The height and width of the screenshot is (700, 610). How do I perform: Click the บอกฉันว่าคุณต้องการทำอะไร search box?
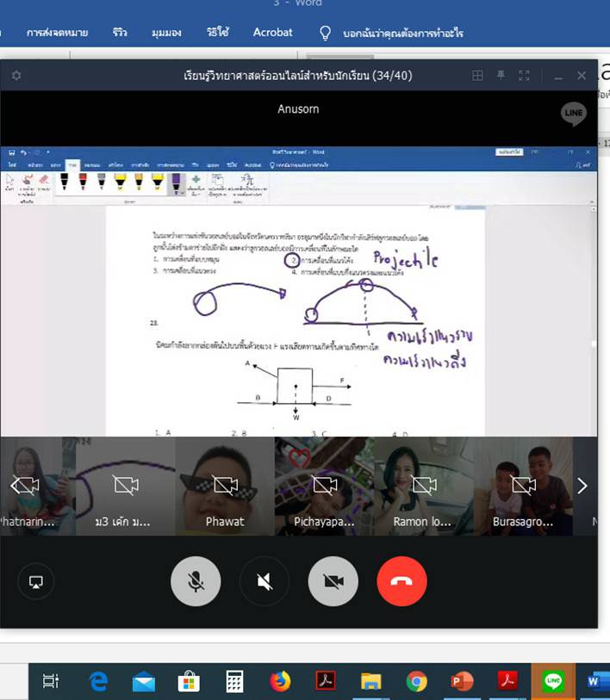pyautogui.click(x=401, y=33)
